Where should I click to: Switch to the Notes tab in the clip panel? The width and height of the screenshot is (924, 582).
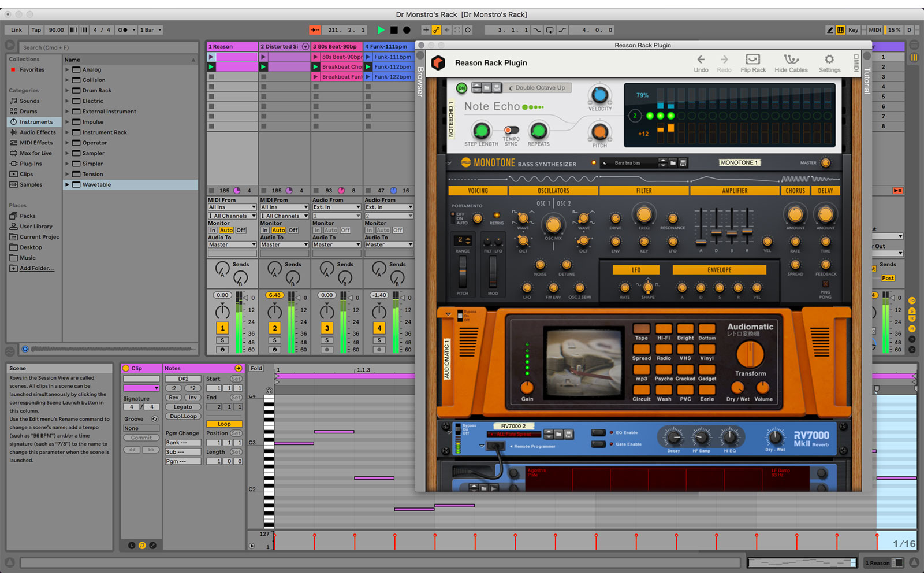(x=172, y=368)
